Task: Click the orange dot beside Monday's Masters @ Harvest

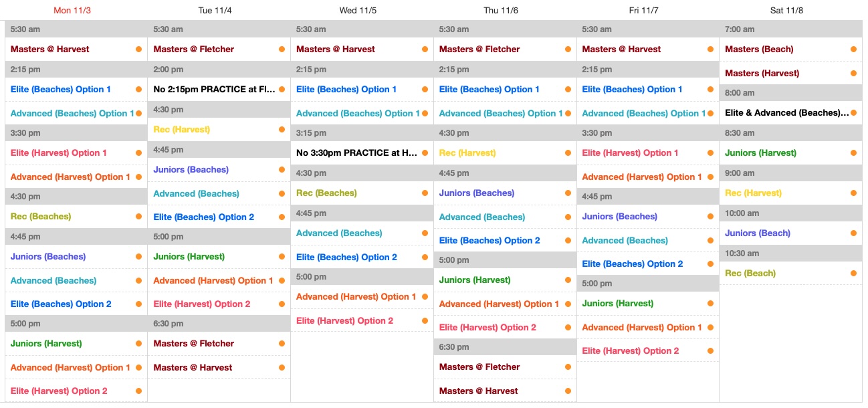Action: point(138,49)
